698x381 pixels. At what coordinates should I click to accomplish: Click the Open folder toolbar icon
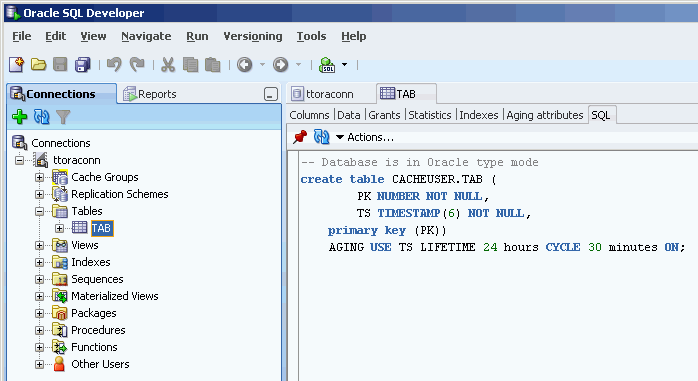click(38, 65)
